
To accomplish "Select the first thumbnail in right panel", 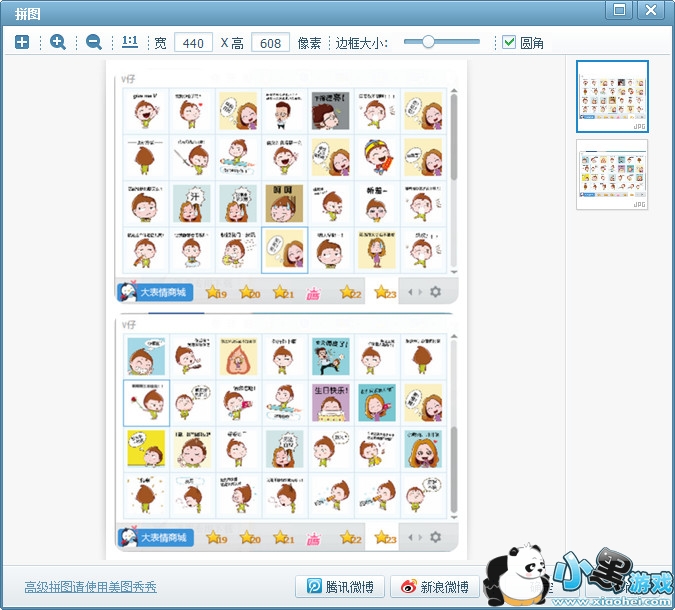I will pyautogui.click(x=612, y=96).
